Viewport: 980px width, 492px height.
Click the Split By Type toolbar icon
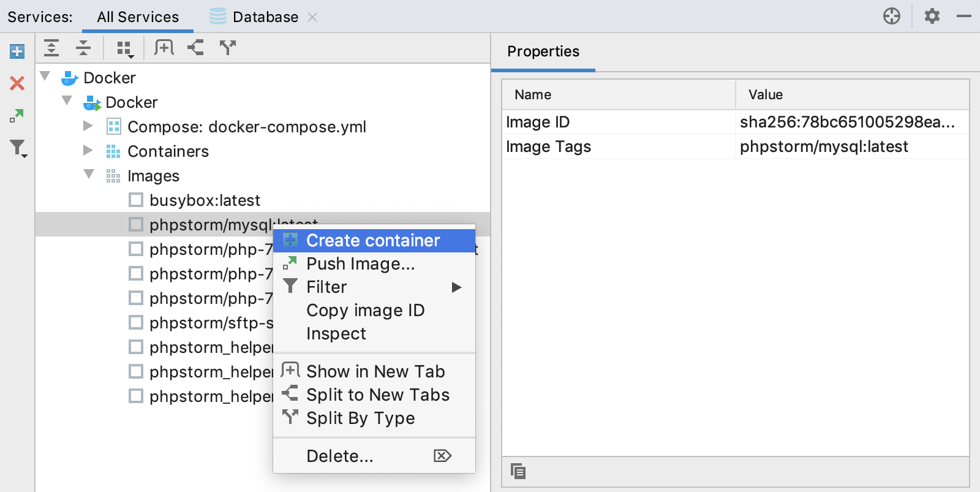click(228, 48)
